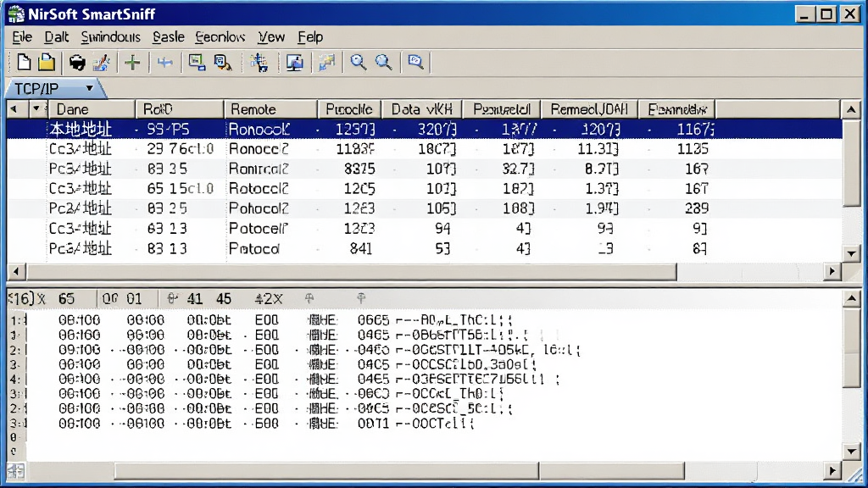This screenshot has height=488, width=868.
Task: Click the faded map grid toolbar icon
Action: (x=326, y=63)
